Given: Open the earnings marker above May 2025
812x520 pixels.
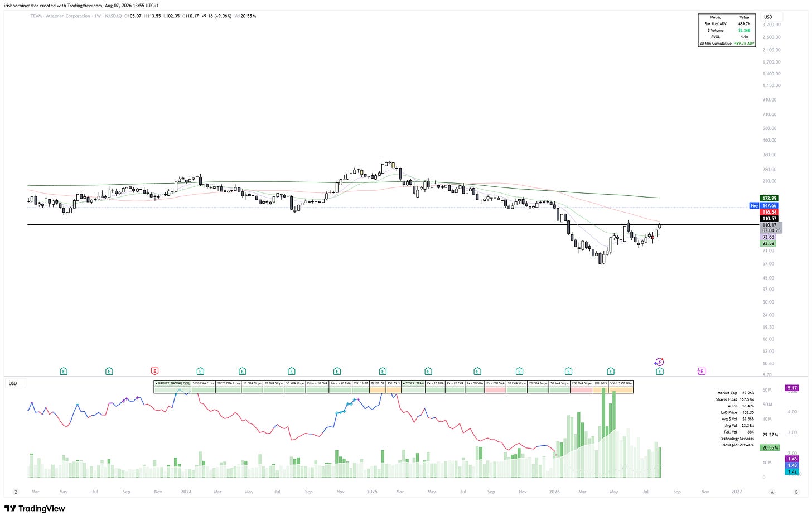Looking at the screenshot, I should tap(428, 371).
